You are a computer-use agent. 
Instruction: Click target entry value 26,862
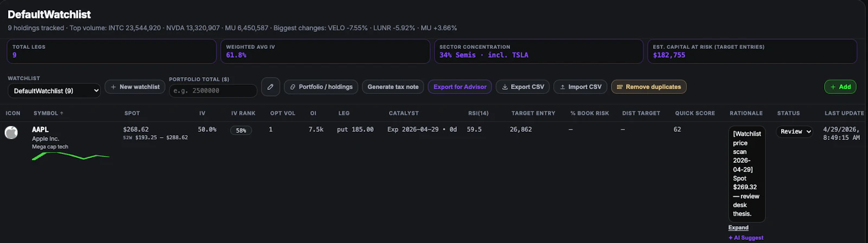pyautogui.click(x=521, y=130)
